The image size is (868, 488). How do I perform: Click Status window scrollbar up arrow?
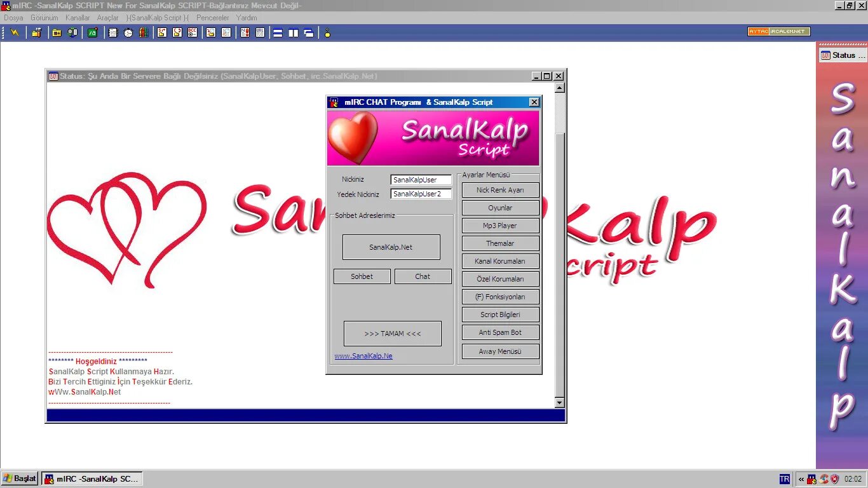560,88
